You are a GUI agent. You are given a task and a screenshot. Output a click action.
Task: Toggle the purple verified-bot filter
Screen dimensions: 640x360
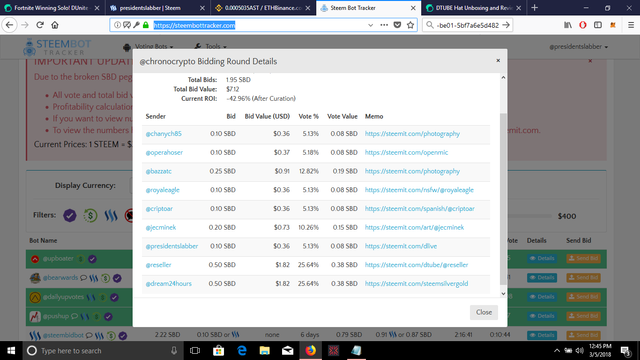(70, 215)
